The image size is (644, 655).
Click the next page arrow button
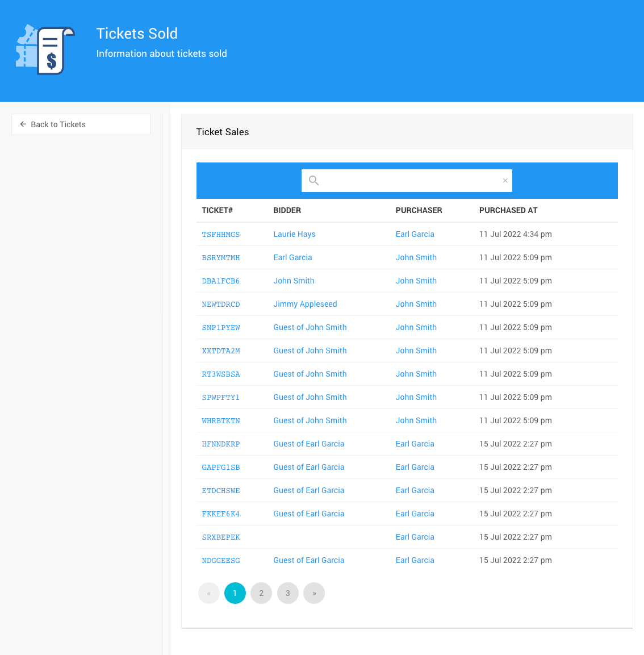tap(314, 593)
